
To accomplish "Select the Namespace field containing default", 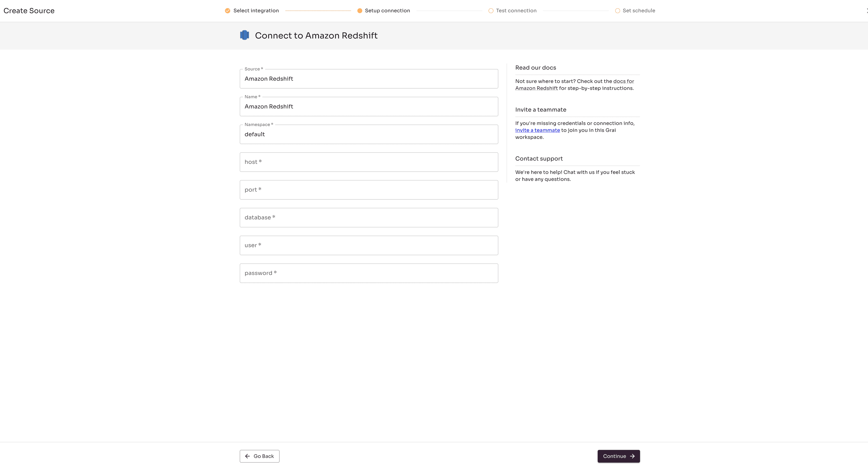I will (x=369, y=134).
